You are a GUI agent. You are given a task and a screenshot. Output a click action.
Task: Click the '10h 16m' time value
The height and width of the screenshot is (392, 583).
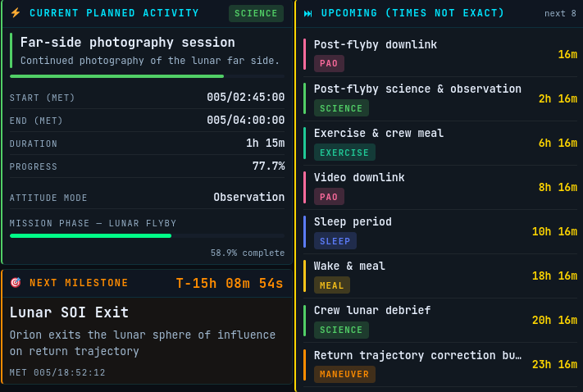click(x=554, y=232)
